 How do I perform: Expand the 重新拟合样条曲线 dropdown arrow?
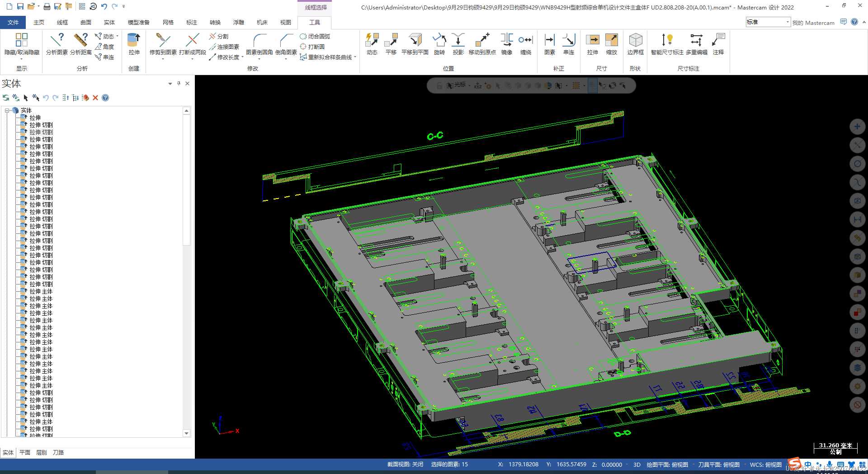355,57
